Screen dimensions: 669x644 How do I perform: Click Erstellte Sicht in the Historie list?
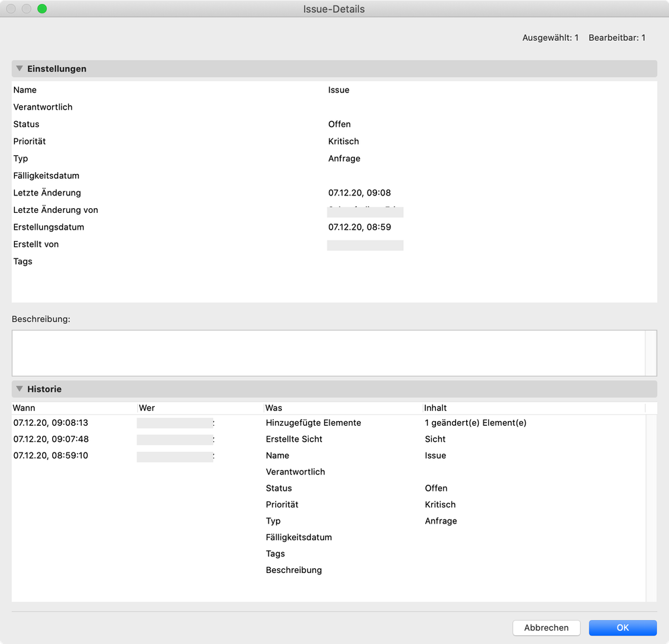pos(294,439)
